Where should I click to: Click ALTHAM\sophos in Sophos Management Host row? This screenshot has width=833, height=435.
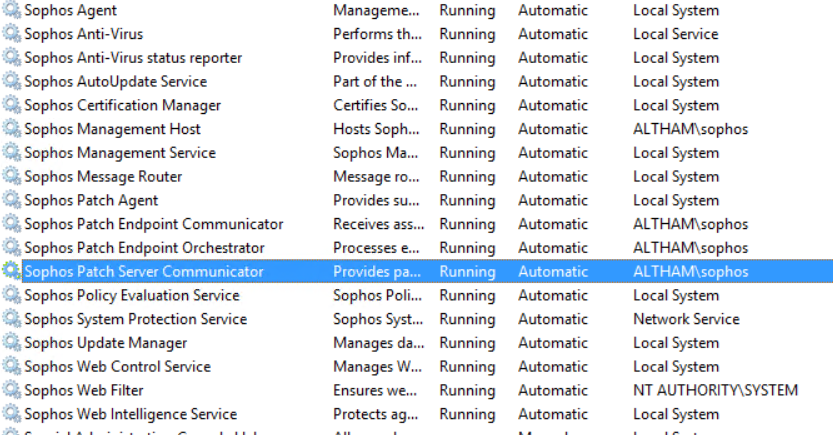691,129
